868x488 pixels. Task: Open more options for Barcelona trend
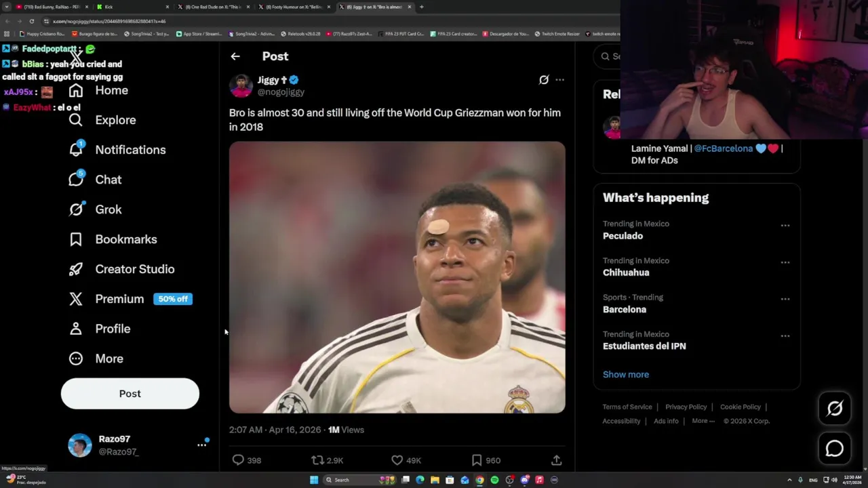pos(785,299)
